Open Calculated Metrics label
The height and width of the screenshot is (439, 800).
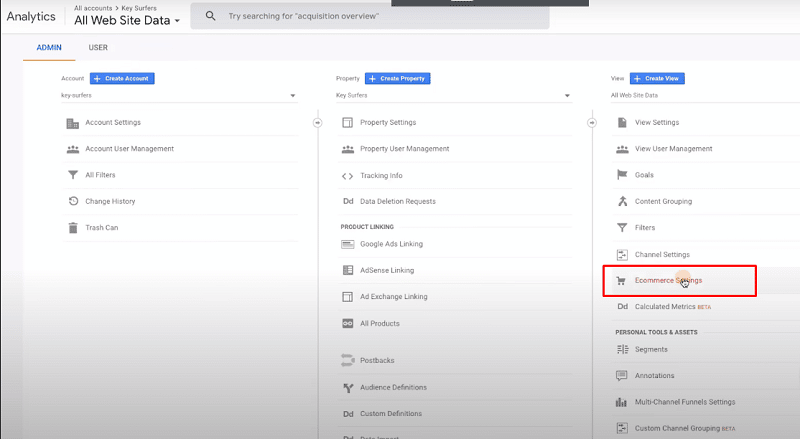point(665,306)
